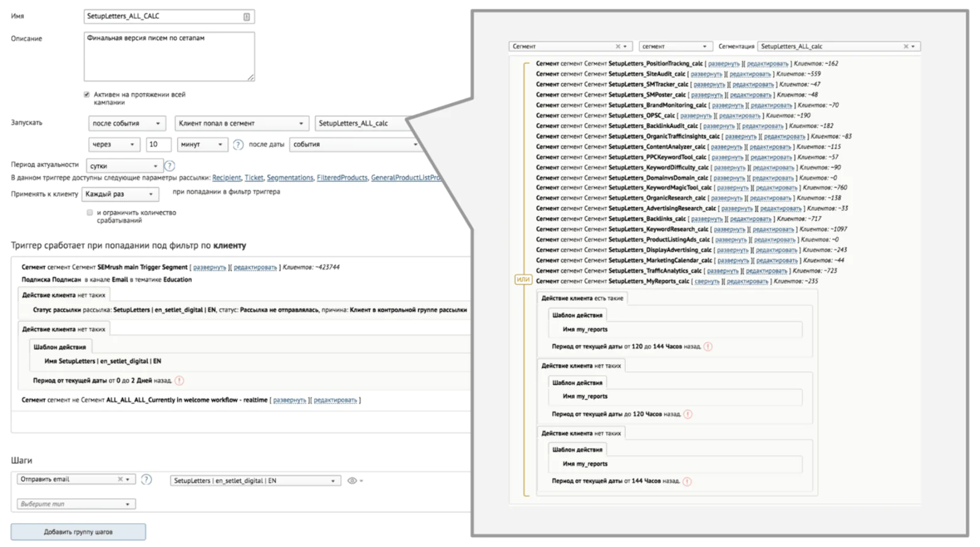Image resolution: width=980 pixels, height=547 pixels.
Task: Open the 'после события' launch dropdown
Action: [x=127, y=124]
